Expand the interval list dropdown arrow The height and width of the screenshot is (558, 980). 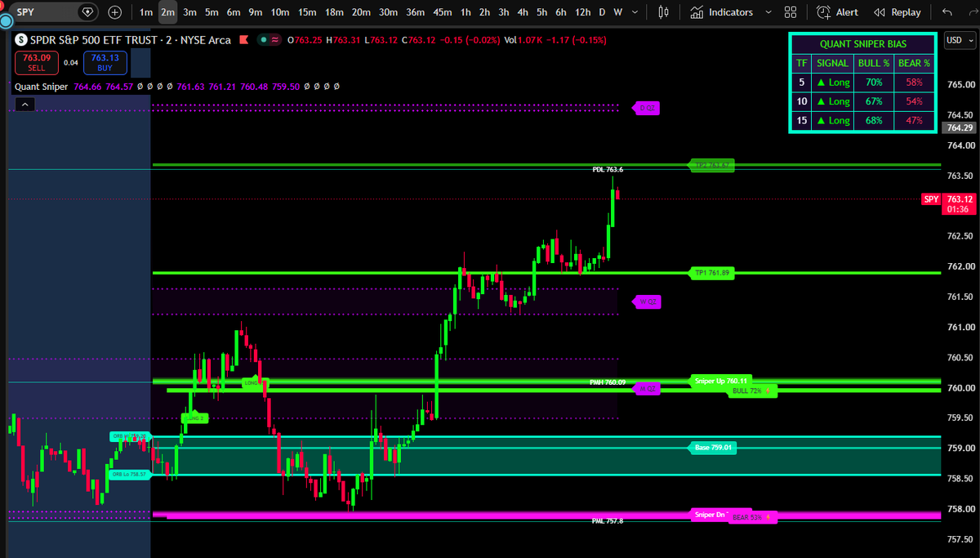point(635,12)
